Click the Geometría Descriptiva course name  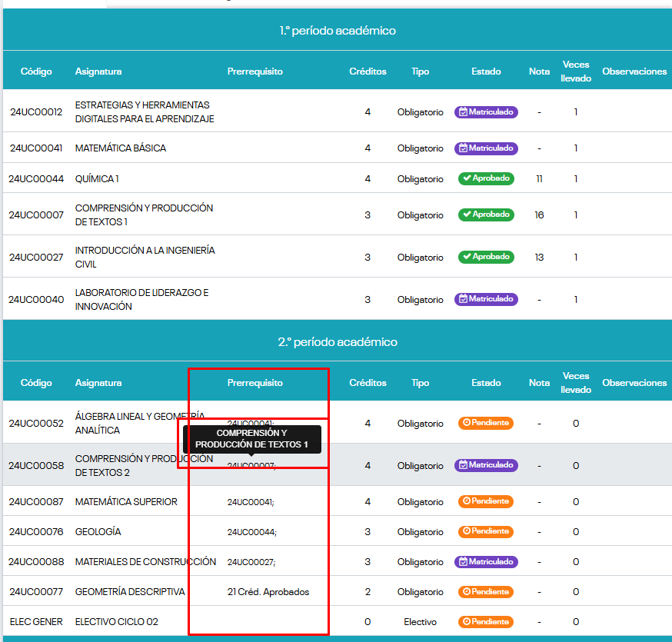coord(130,592)
